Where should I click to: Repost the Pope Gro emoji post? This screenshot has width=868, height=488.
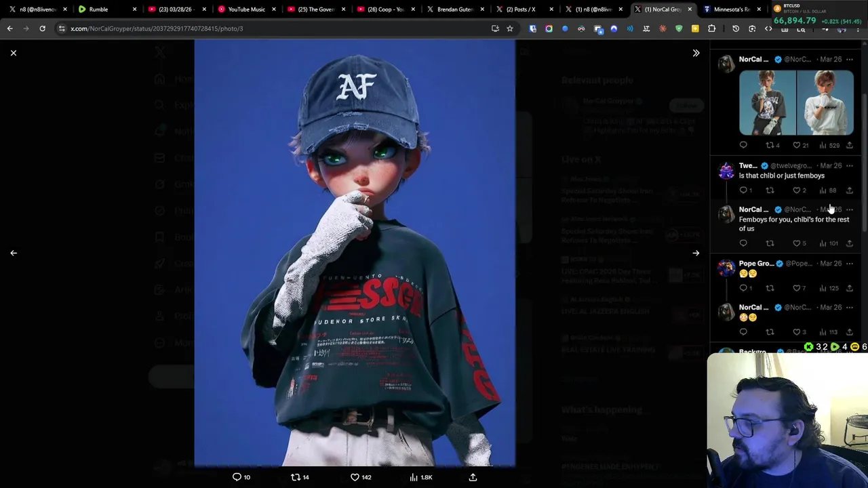(x=770, y=288)
